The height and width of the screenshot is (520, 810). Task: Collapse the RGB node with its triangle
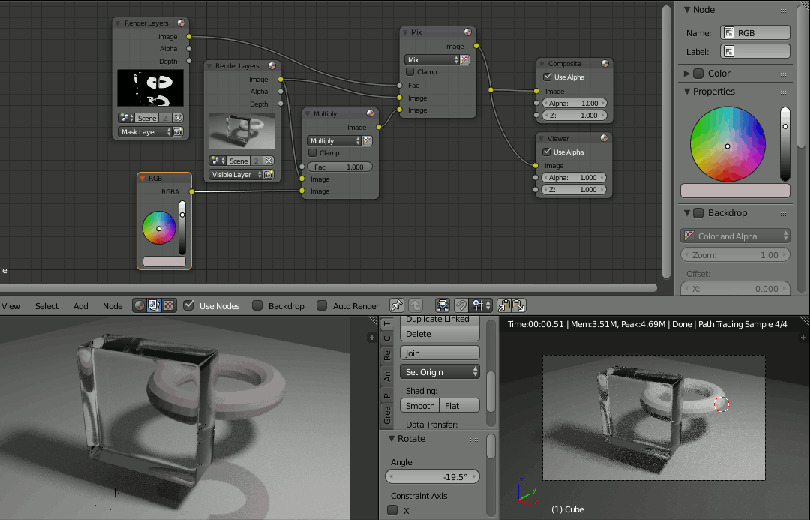tap(142, 178)
